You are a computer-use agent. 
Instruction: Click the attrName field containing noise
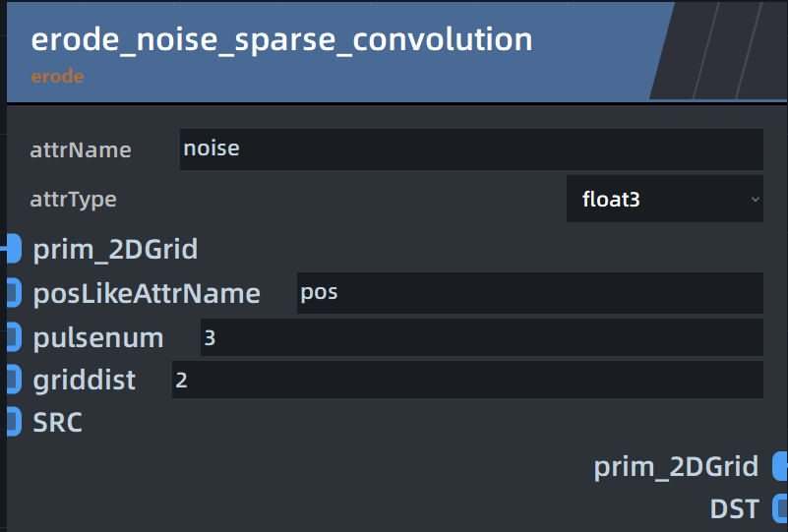click(471, 149)
